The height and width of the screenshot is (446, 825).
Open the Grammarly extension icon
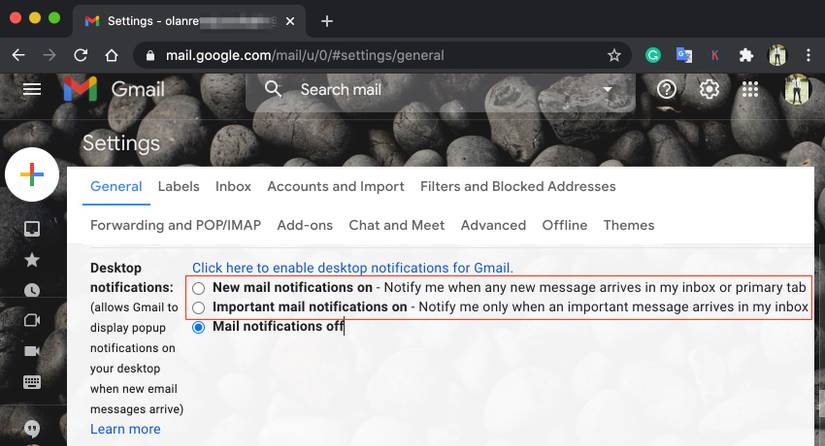[653, 55]
